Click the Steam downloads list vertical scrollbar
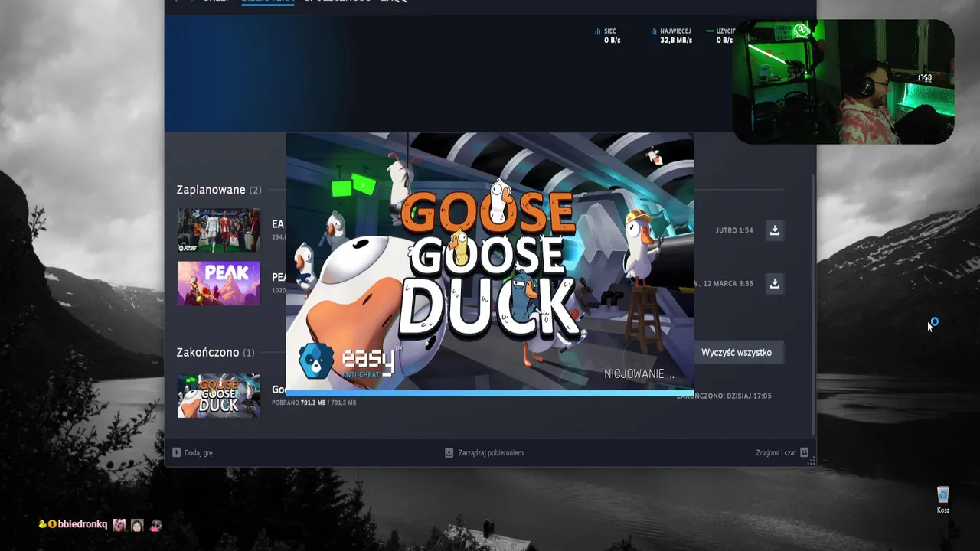The width and height of the screenshot is (980, 551). [813, 303]
